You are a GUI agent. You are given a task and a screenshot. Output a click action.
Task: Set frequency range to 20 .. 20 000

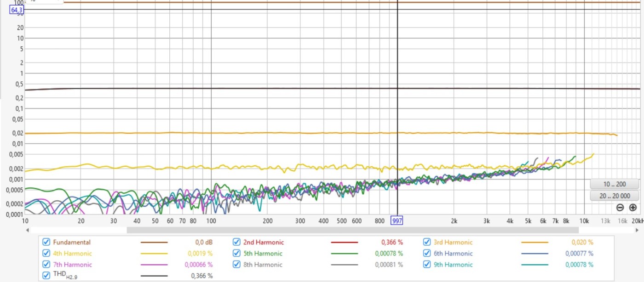pyautogui.click(x=614, y=196)
